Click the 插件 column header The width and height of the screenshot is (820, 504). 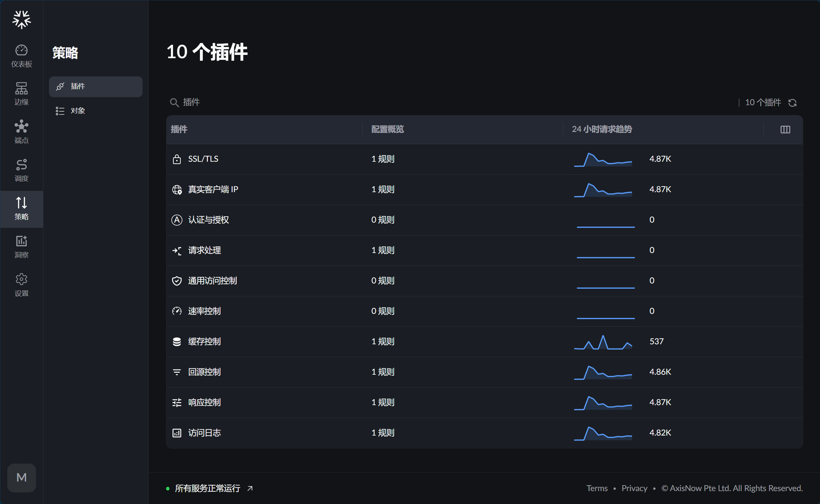(179, 129)
